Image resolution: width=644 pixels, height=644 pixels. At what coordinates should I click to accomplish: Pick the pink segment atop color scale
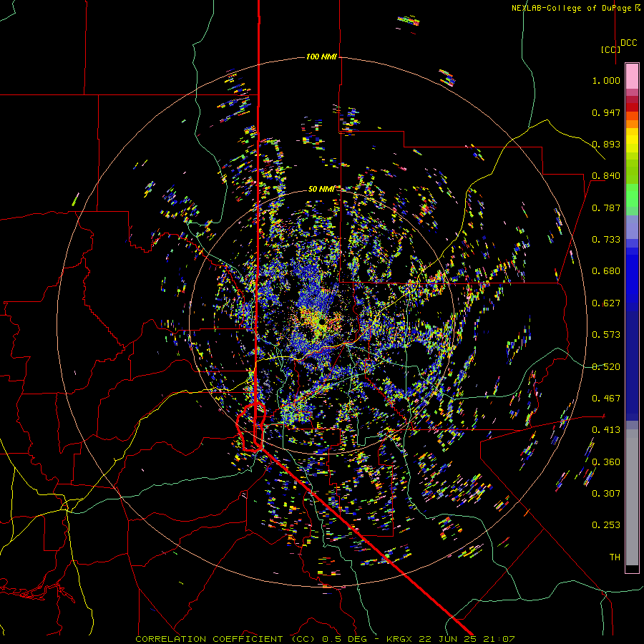click(632, 76)
